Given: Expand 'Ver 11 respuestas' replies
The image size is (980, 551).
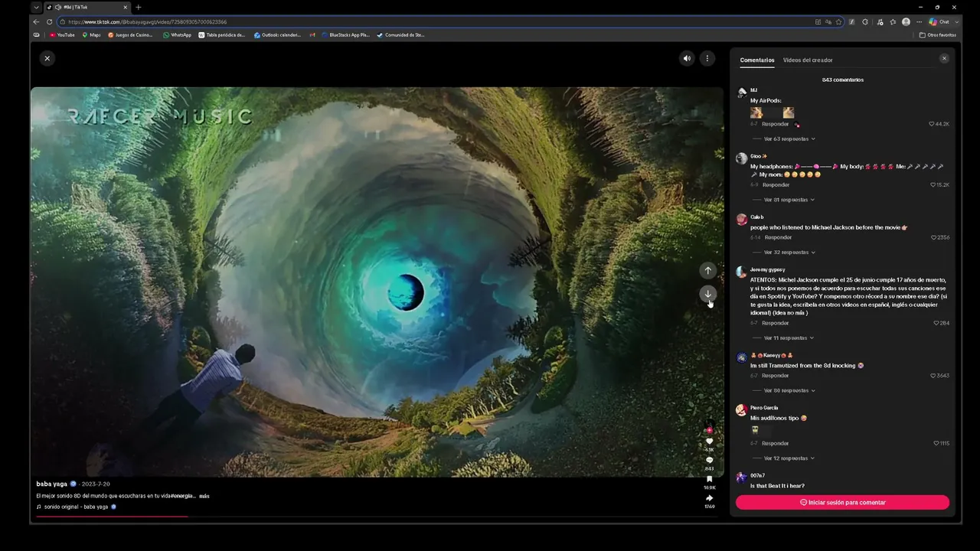Looking at the screenshot, I should pyautogui.click(x=789, y=338).
